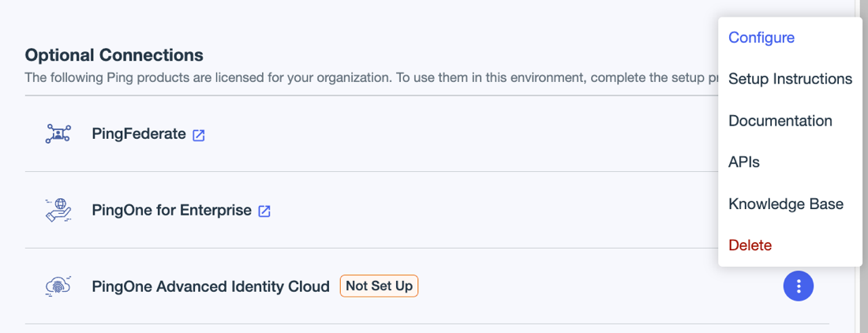
Task: Choose Delete in the context menu
Action: 750,245
